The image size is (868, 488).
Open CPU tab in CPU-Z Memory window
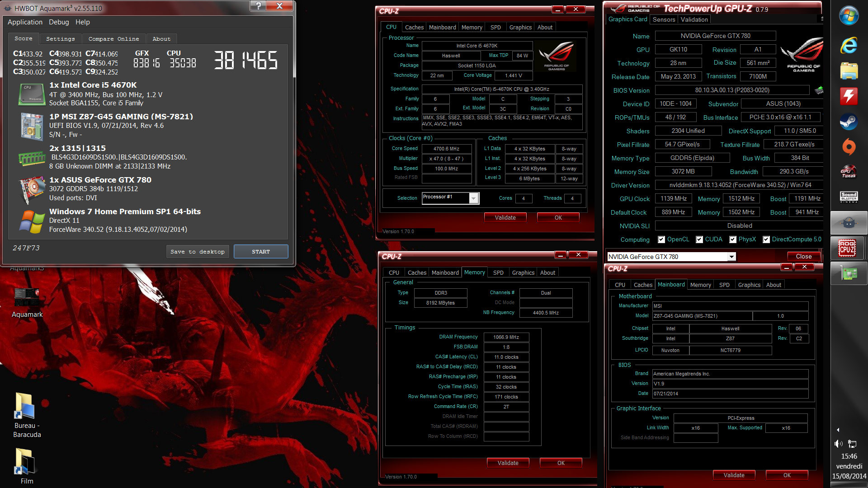coord(394,272)
